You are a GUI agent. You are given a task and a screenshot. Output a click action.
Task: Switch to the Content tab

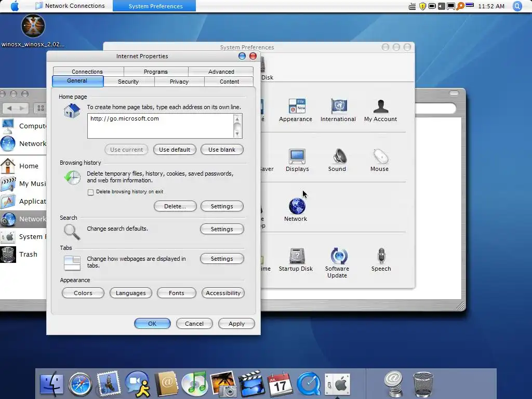(229, 82)
